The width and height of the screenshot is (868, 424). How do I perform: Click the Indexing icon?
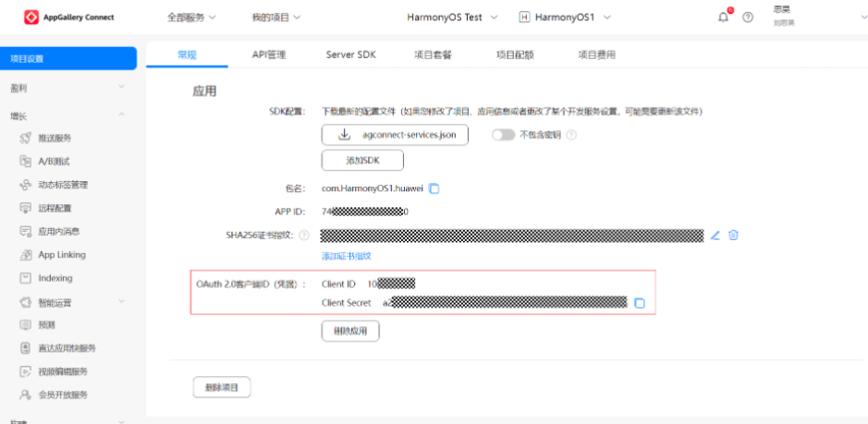pos(25,278)
